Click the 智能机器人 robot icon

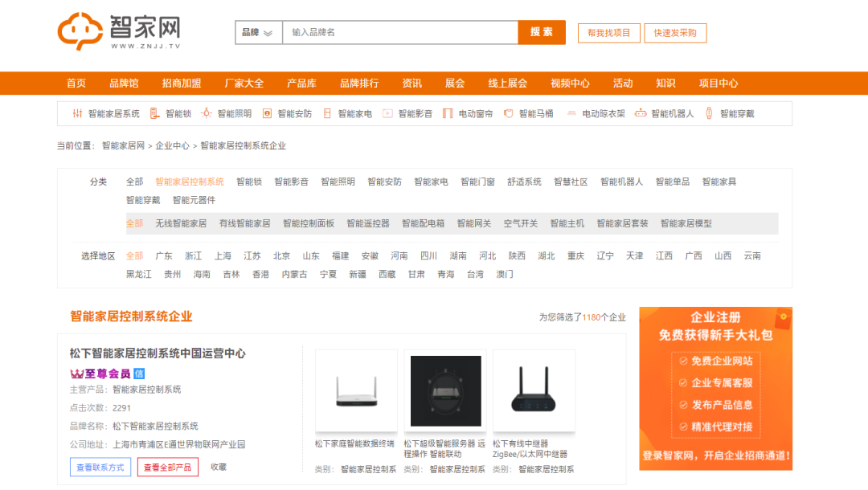pyautogui.click(x=641, y=114)
